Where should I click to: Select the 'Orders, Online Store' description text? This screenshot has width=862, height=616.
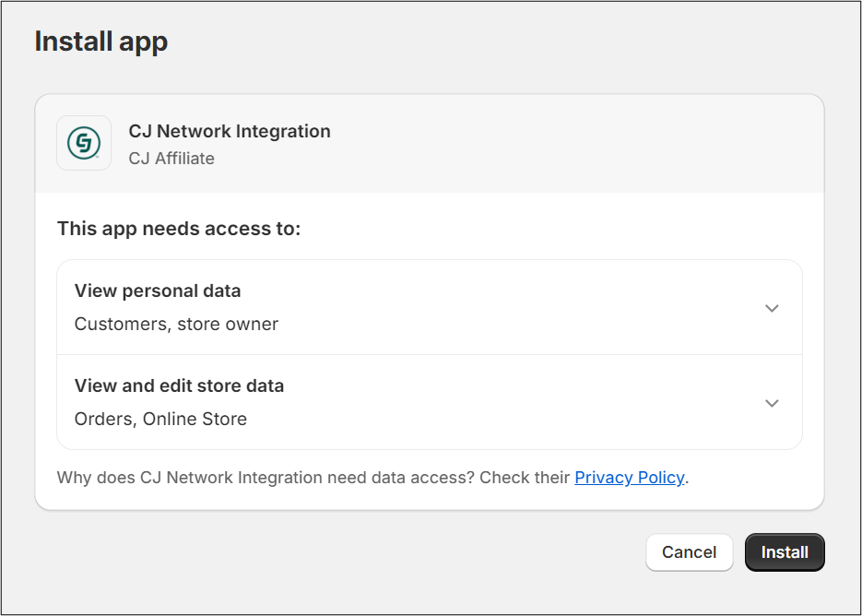pyautogui.click(x=160, y=419)
